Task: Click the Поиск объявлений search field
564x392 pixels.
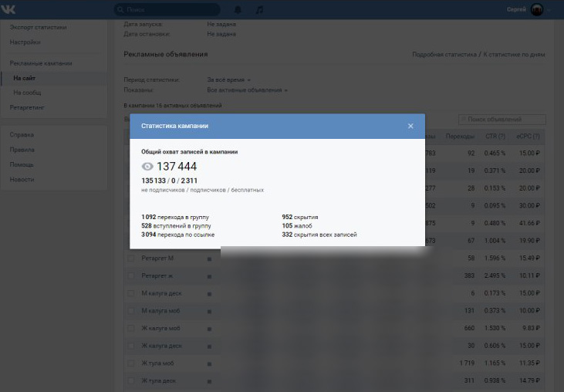Action: click(502, 119)
